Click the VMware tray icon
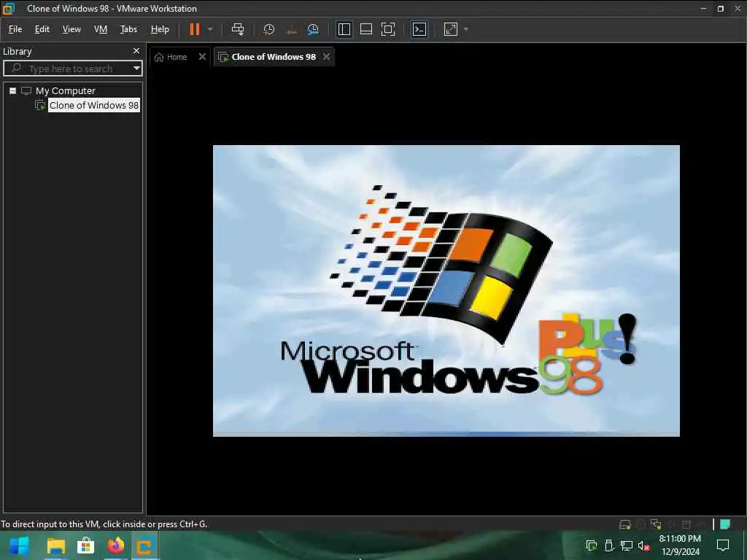The width and height of the screenshot is (747, 560). point(591,545)
